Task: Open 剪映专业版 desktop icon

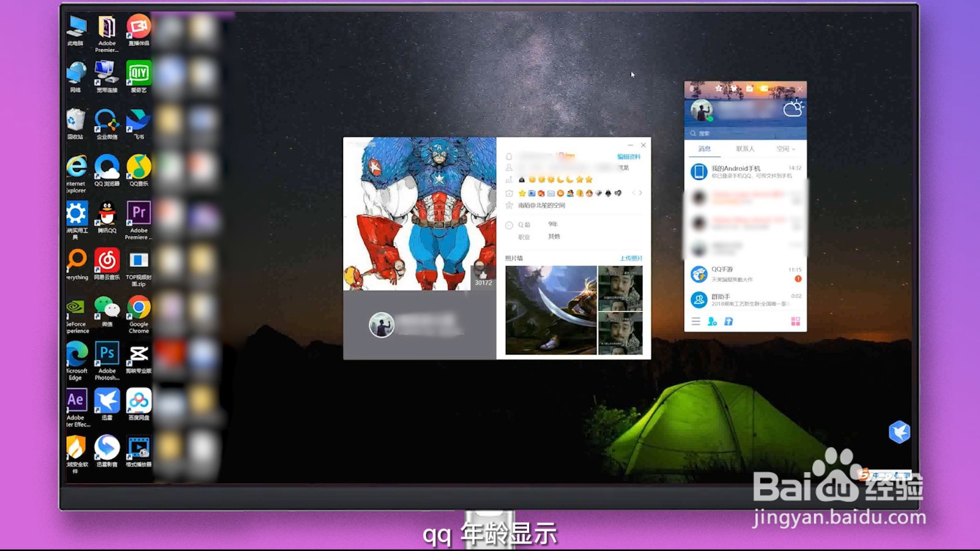Action: point(139,358)
